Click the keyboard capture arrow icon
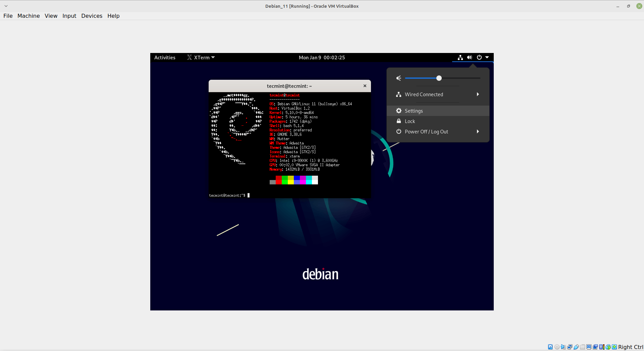The height and width of the screenshot is (351, 644). pos(614,347)
